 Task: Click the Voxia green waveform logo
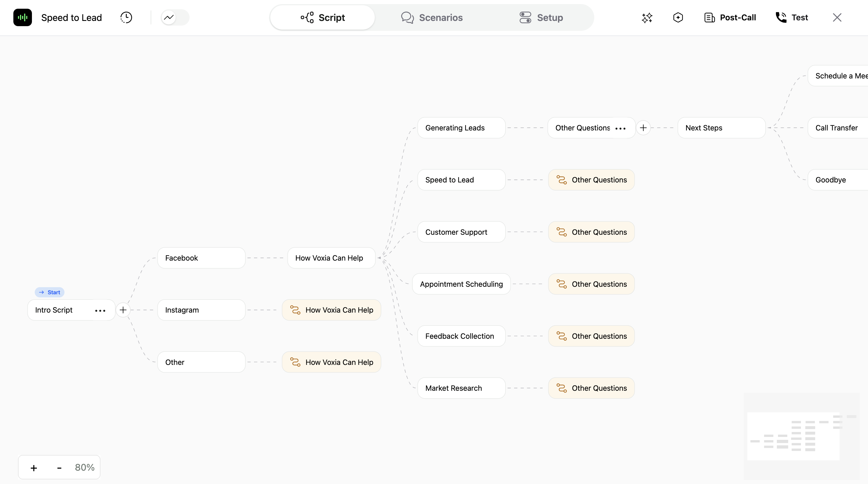click(23, 17)
